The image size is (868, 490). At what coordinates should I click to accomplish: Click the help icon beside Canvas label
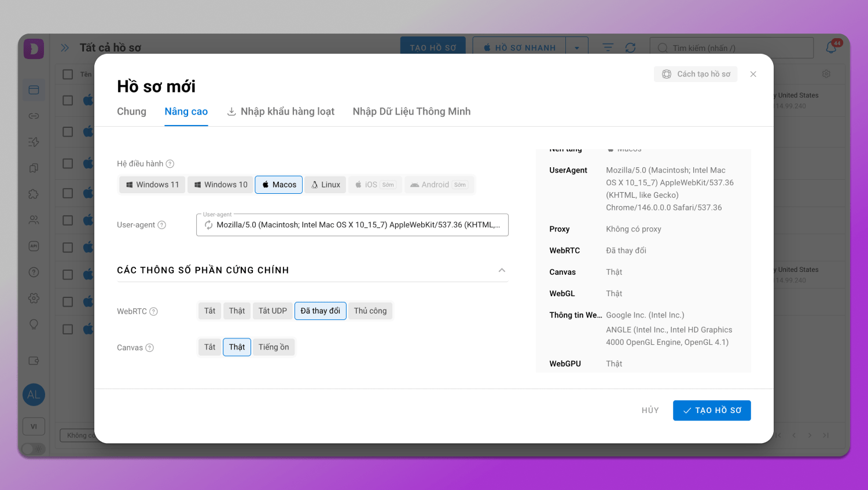(x=149, y=348)
